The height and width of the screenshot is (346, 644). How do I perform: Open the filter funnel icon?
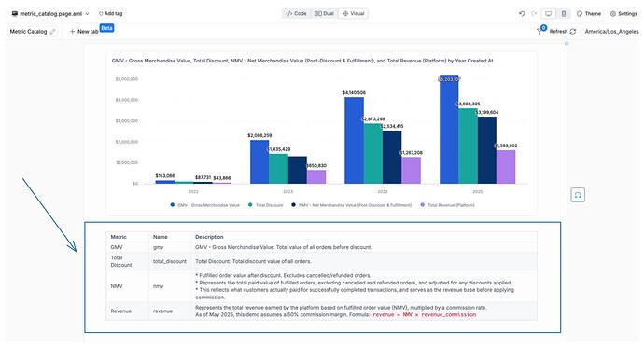pyautogui.click(x=539, y=31)
